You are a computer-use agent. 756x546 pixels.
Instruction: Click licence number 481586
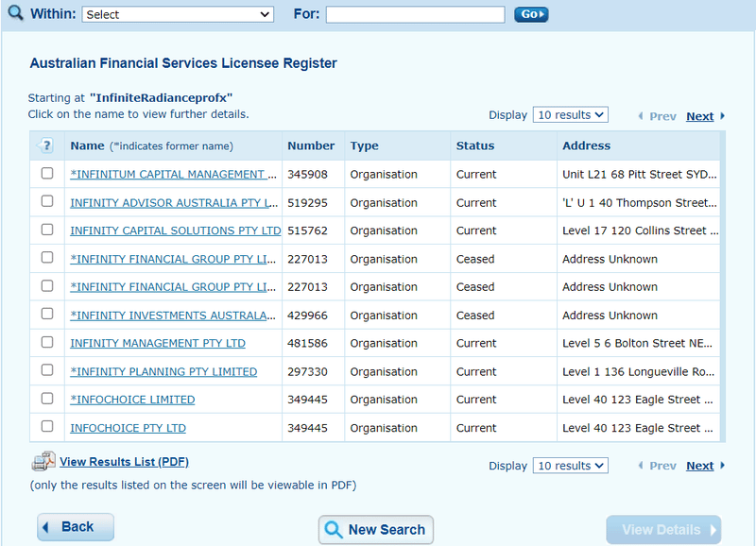point(308,343)
